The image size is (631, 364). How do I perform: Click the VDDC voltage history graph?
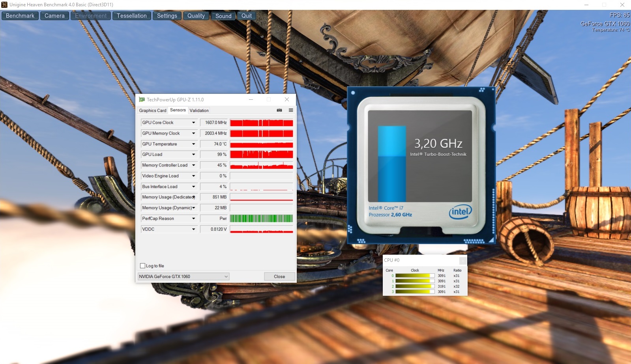pos(261,229)
